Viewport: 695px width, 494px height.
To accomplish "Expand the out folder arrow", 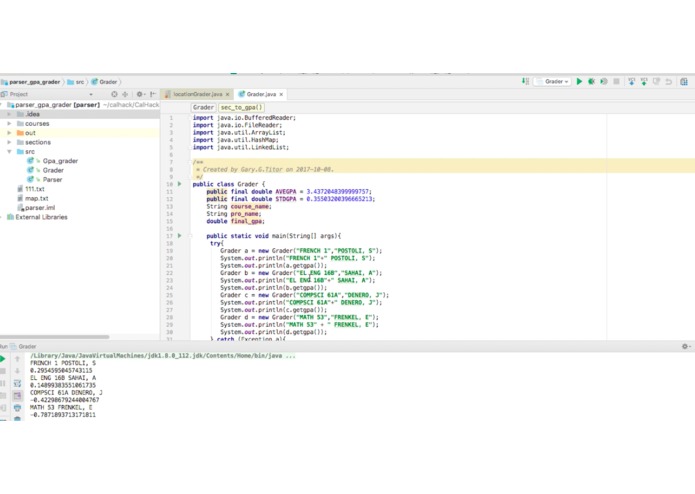I will [9, 133].
